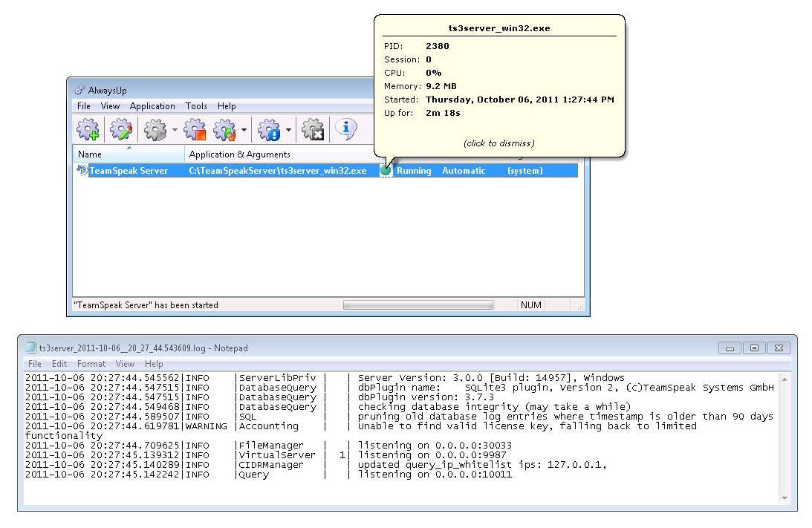Click log line "Server Version: 3.0.0"
The height and width of the screenshot is (528, 812).
325,377
